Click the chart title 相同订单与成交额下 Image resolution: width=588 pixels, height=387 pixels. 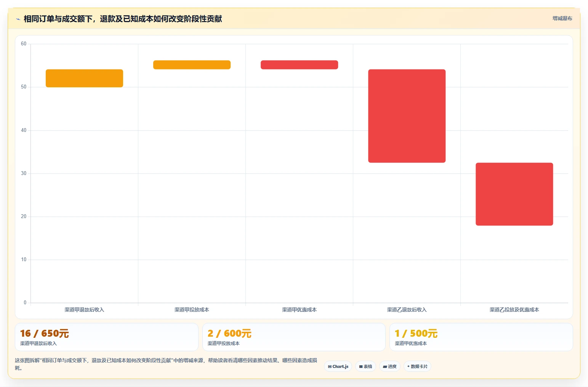(123, 19)
